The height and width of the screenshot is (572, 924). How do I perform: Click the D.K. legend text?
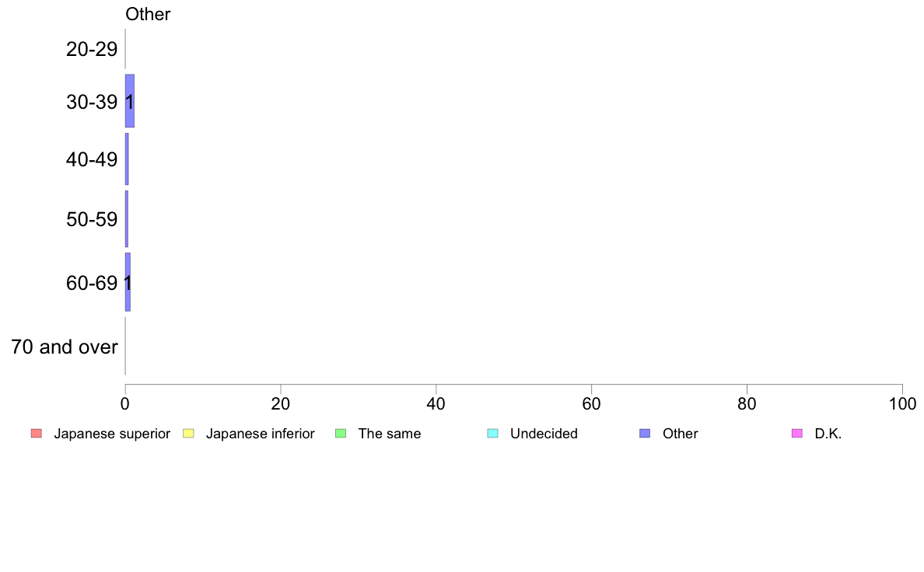point(828,434)
